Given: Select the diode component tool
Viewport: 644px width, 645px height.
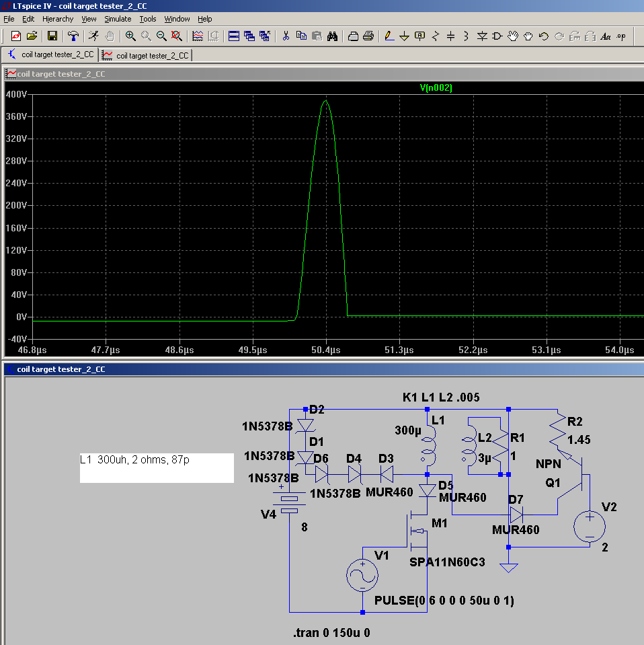Looking at the screenshot, I should pyautogui.click(x=482, y=36).
